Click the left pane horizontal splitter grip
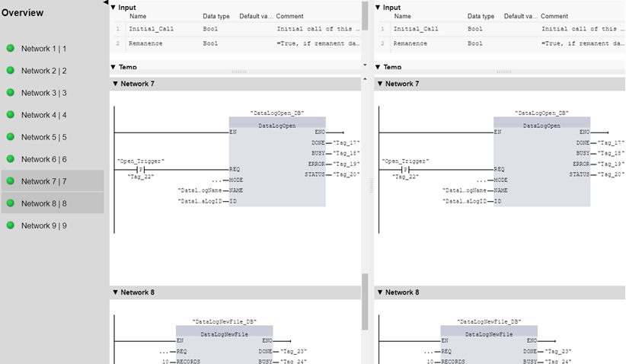 pyautogui.click(x=239, y=72)
